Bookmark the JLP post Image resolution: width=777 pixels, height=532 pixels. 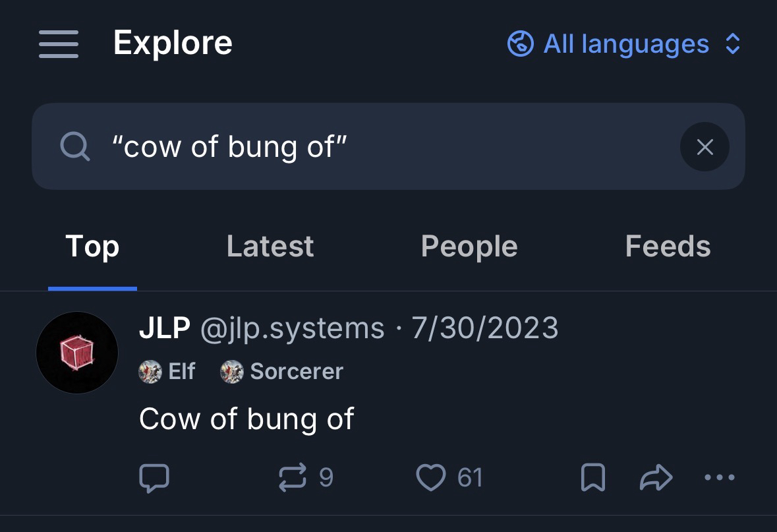(592, 478)
